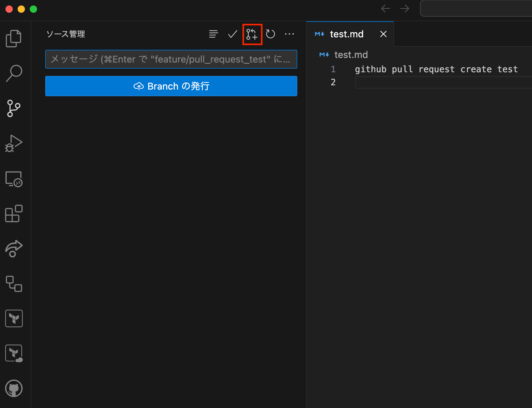532x408 pixels.
Task: Open the GitHub Pull Requests view
Action: [x=14, y=284]
